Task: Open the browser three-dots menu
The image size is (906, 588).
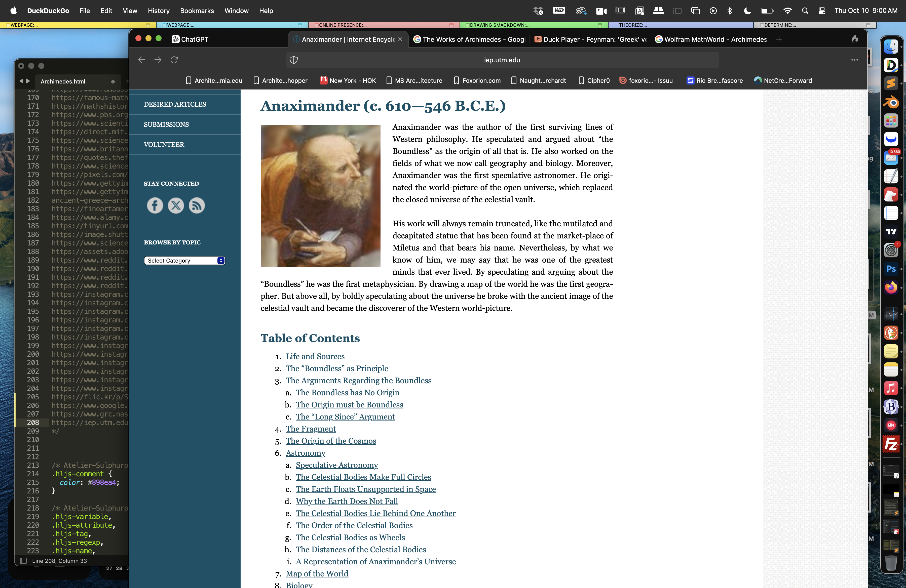Action: pos(855,60)
